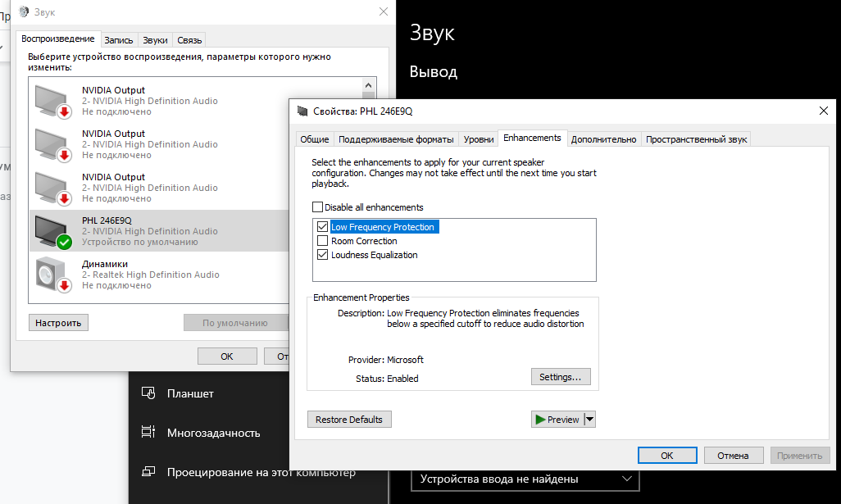Click the speaker icon in Звук title bar
This screenshot has height=504, width=841.
pyautogui.click(x=24, y=11)
